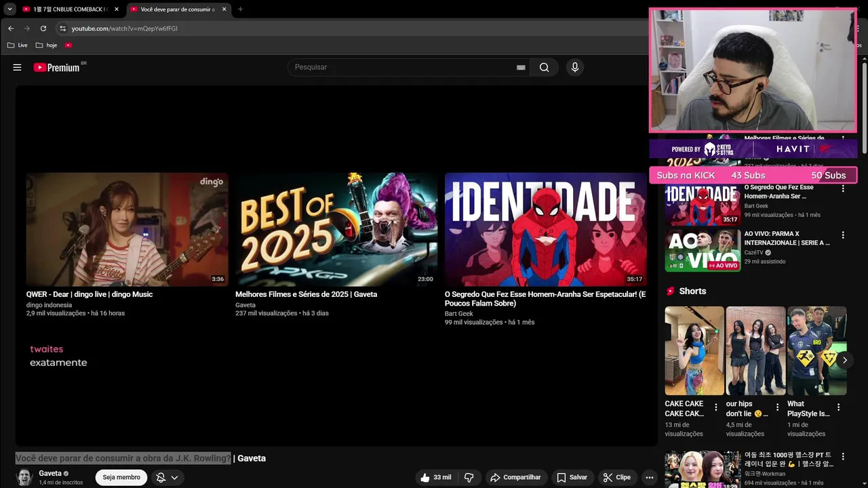The height and width of the screenshot is (488, 868).
Task: Click the Bart Geek channel name in the sidebar
Action: coord(756,206)
